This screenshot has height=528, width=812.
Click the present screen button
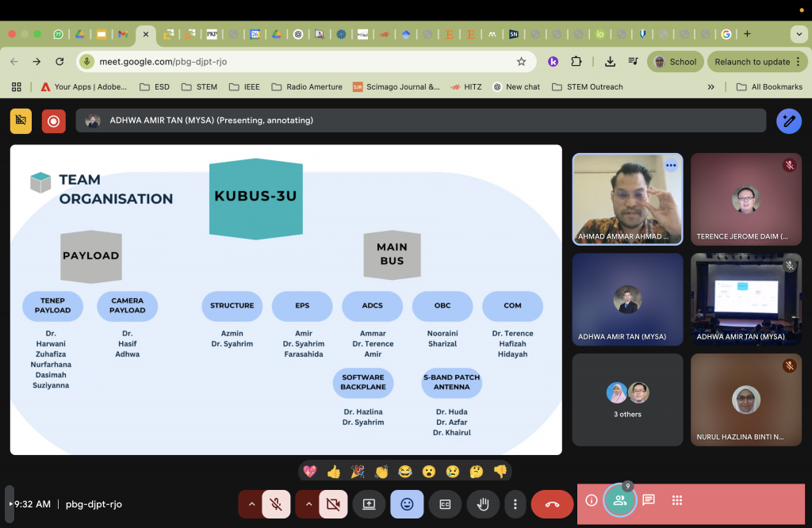point(369,503)
